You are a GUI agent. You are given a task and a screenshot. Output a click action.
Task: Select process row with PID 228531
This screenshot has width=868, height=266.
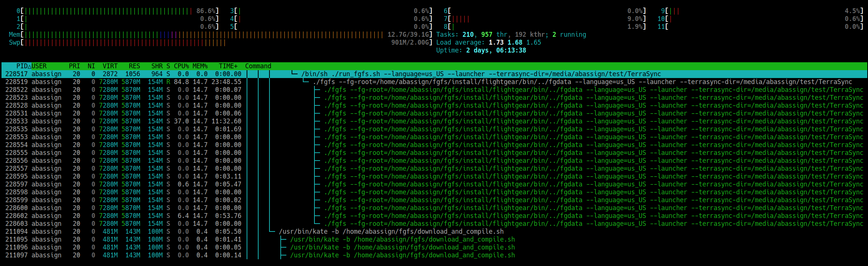(434, 113)
